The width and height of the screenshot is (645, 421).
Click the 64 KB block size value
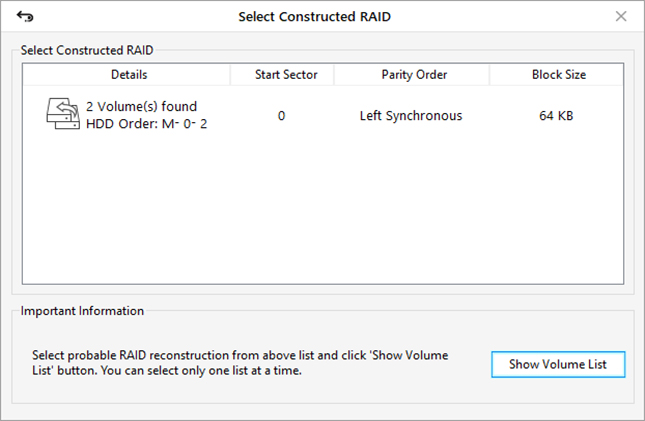pyautogui.click(x=556, y=116)
